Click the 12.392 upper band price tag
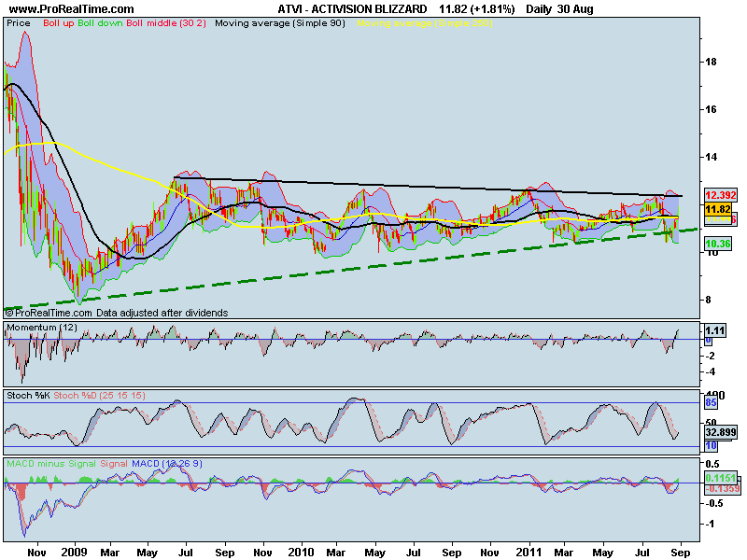The height and width of the screenshot is (560, 747). pos(721,195)
